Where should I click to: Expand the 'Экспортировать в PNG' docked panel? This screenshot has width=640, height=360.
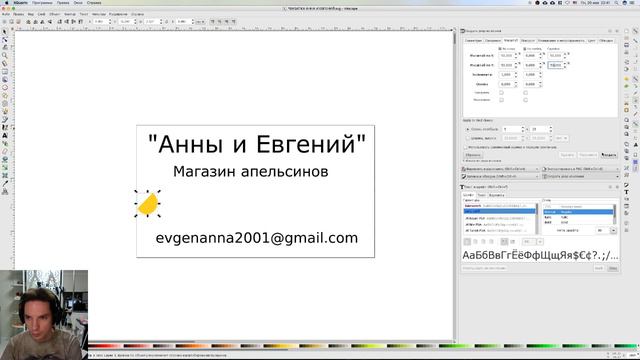581,169
